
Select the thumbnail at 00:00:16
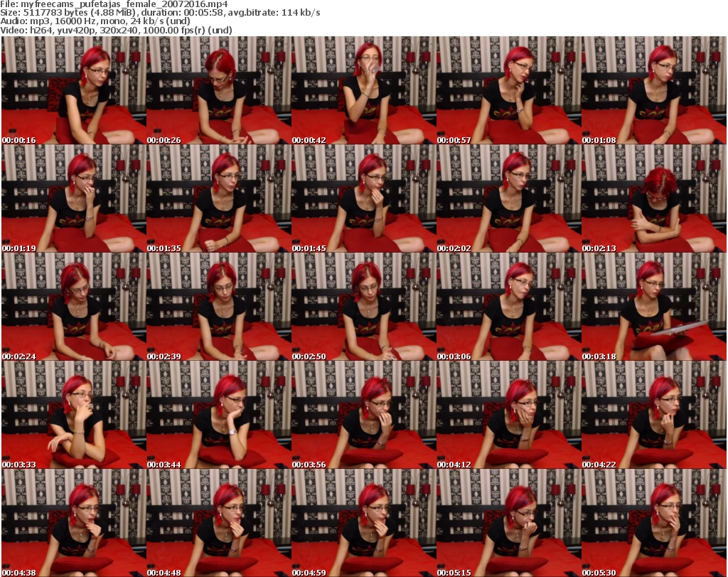(74, 90)
